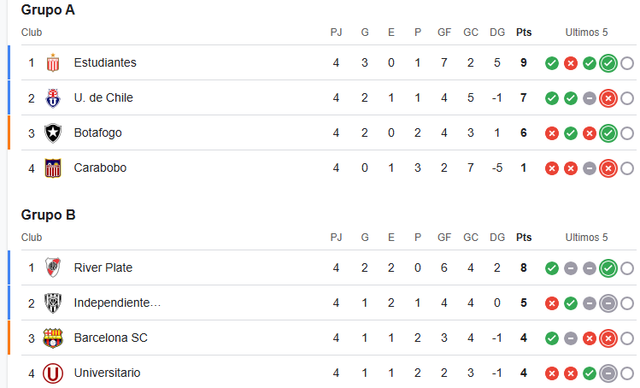640x388 pixels.
Task: Click River Plate's empty upcoming match circle
Action: [627, 268]
